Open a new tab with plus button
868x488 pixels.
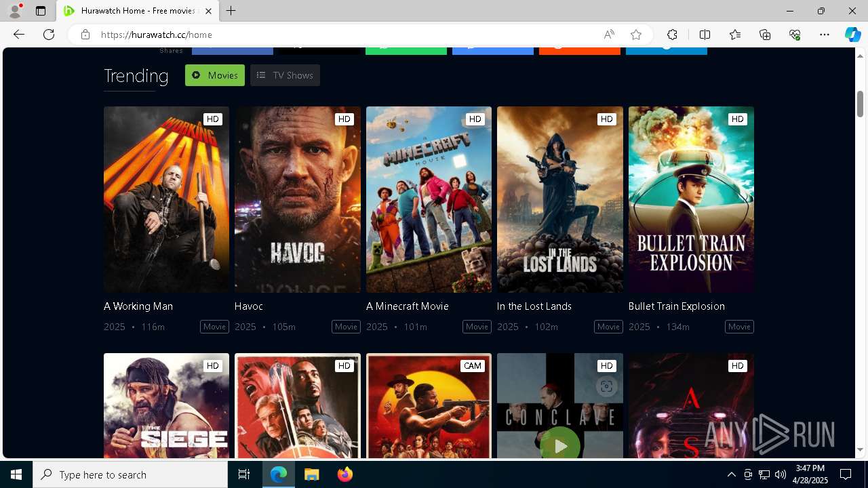tap(231, 11)
